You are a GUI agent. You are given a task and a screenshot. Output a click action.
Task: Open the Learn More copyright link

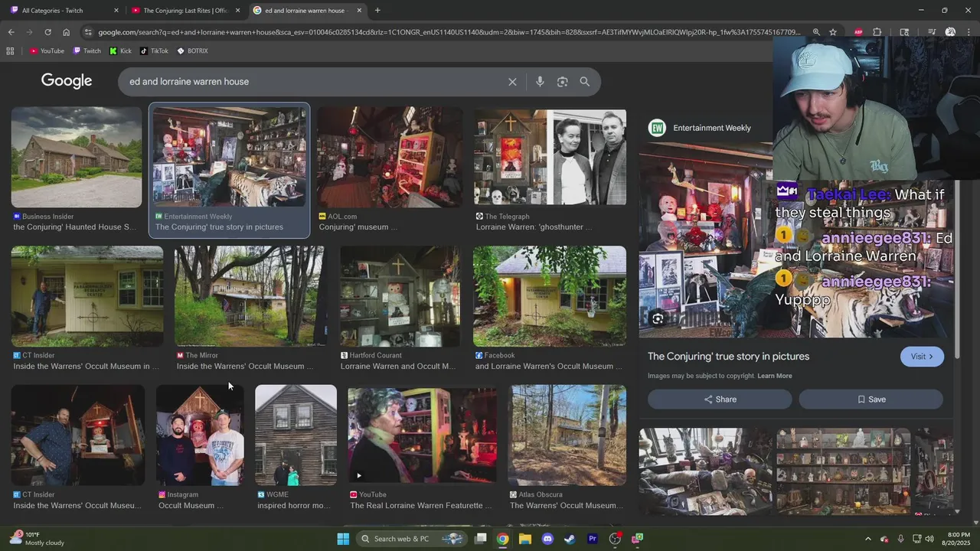point(775,376)
